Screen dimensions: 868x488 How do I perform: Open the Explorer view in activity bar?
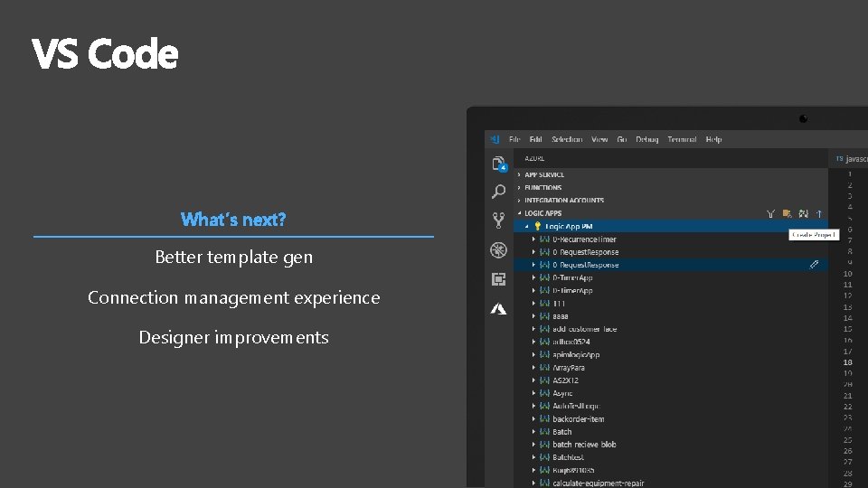pyautogui.click(x=499, y=164)
